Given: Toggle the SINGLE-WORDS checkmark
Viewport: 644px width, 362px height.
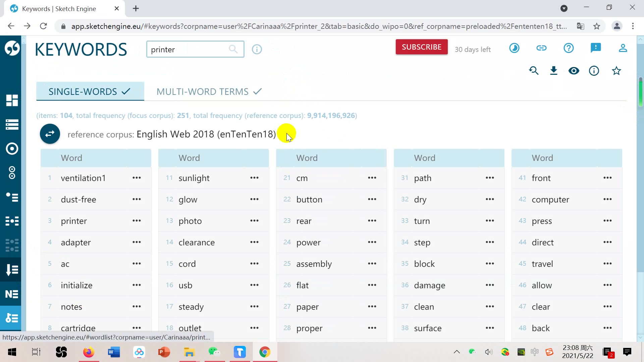Looking at the screenshot, I should [126, 91].
